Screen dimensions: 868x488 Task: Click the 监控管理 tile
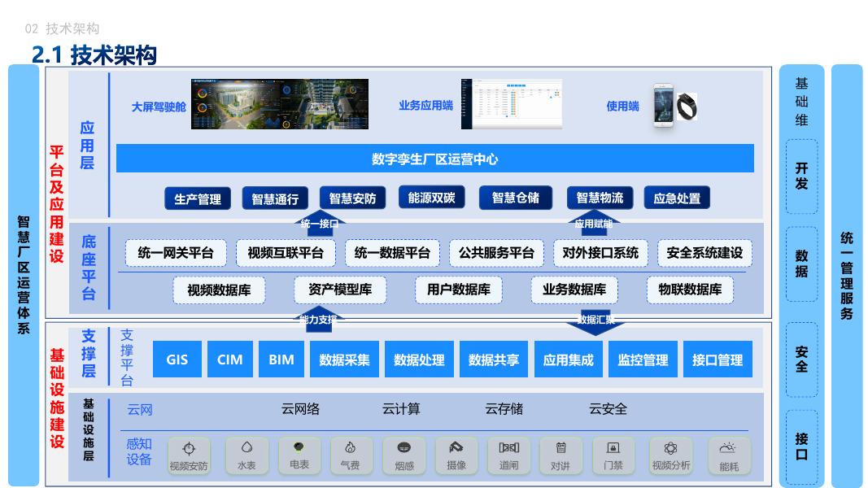tap(643, 359)
